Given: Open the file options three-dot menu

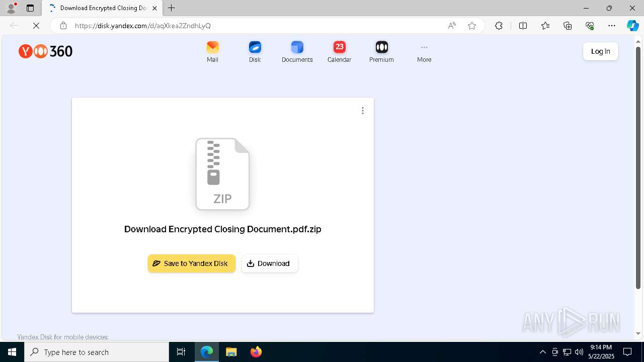Looking at the screenshot, I should (x=363, y=111).
